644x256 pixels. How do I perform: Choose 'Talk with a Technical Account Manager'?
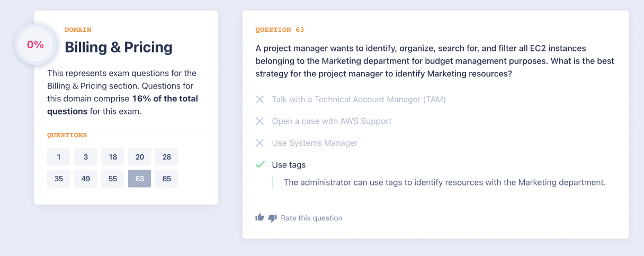point(359,100)
